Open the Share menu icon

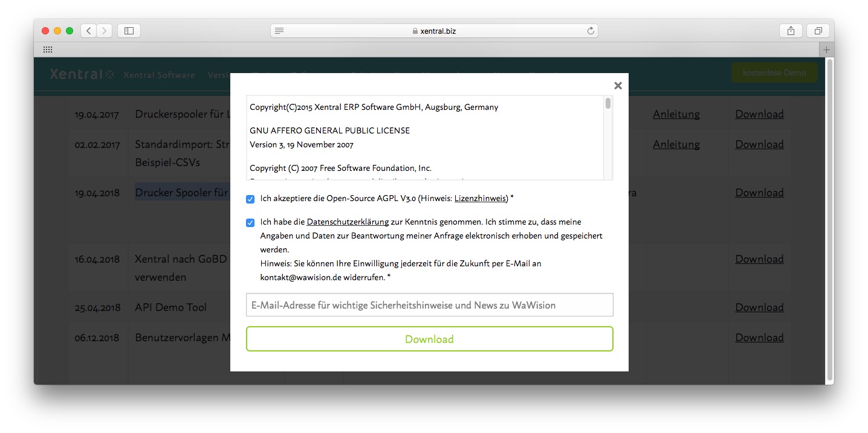[791, 31]
